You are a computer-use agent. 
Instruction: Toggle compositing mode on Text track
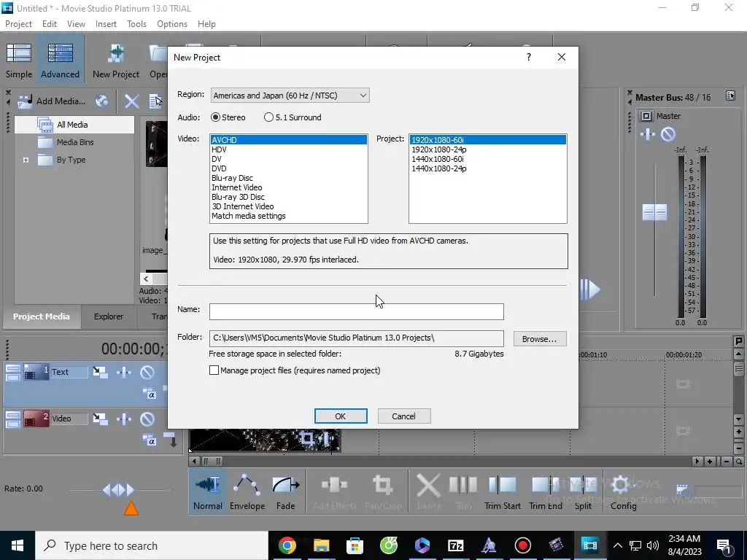pos(149,393)
